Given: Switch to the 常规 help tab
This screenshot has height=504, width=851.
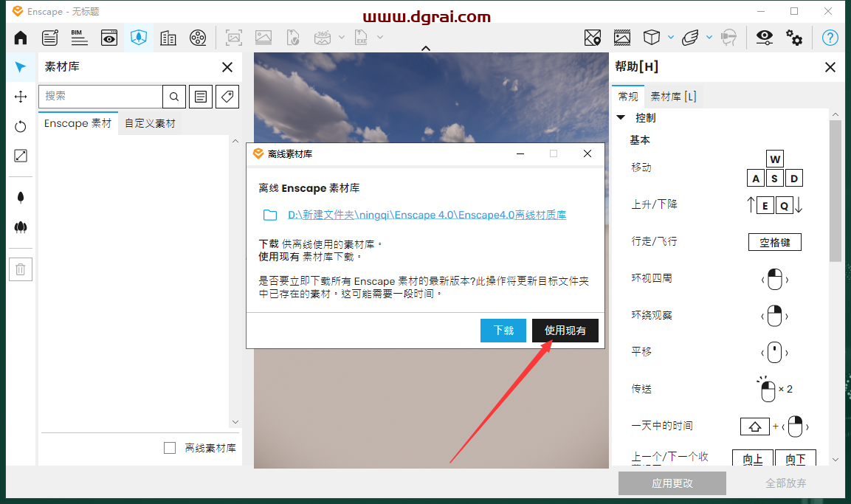Looking at the screenshot, I should pyautogui.click(x=628, y=97).
